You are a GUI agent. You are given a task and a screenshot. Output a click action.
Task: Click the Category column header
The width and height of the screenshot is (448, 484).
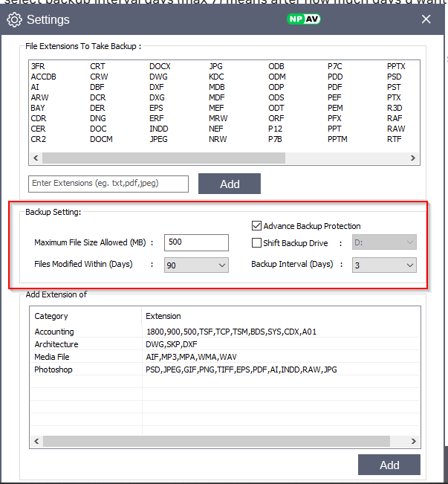(51, 316)
